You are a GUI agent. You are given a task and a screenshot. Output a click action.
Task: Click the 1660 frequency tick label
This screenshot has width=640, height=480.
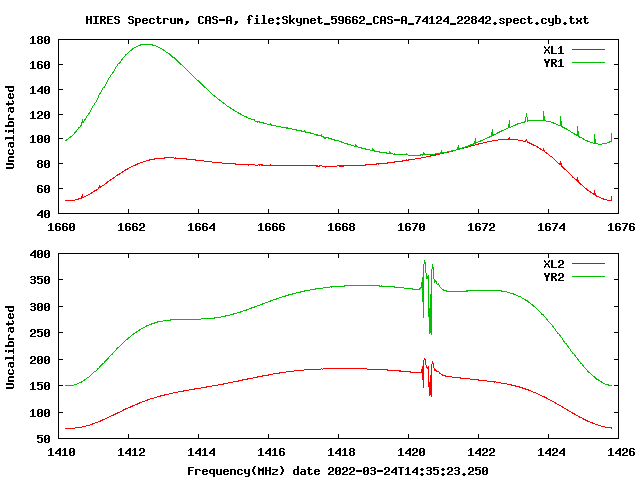(x=61, y=227)
